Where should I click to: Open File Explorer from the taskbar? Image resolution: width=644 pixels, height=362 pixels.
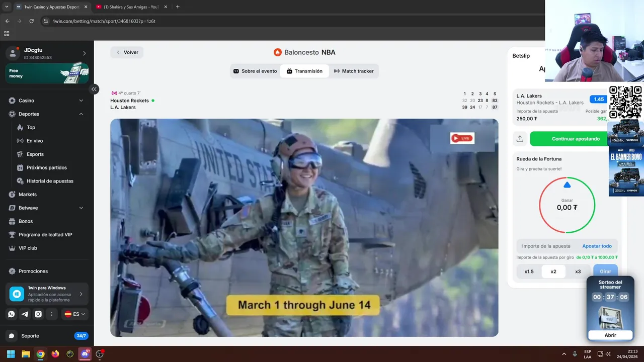26,354
